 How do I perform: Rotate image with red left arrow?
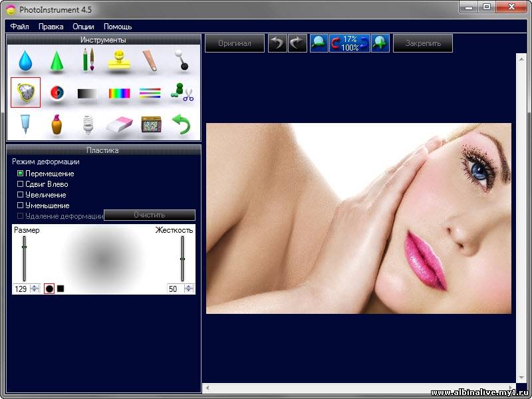pyautogui.click(x=335, y=43)
